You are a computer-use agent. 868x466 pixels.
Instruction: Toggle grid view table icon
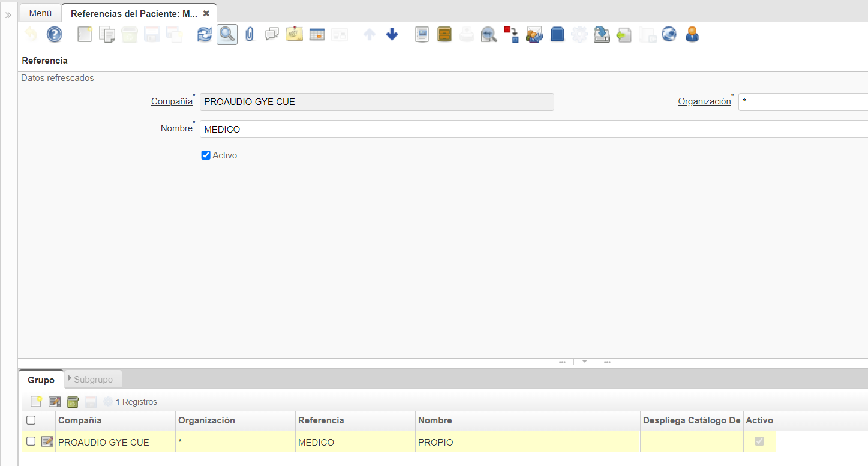tap(317, 35)
